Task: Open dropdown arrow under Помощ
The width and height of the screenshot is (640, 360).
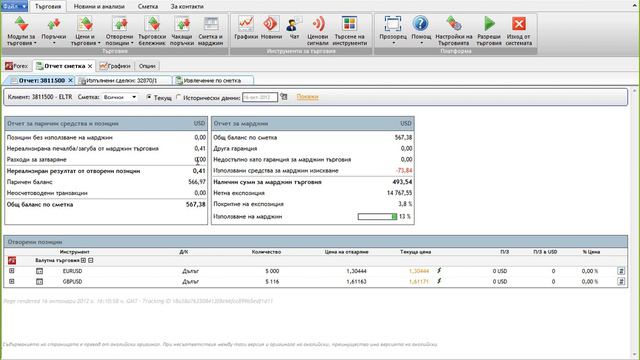Action: [x=421, y=43]
